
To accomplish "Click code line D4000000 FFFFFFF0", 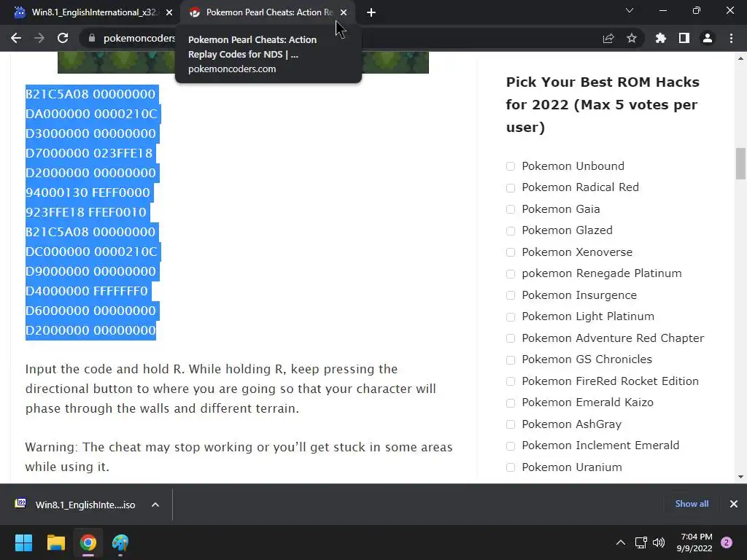I will [x=87, y=291].
